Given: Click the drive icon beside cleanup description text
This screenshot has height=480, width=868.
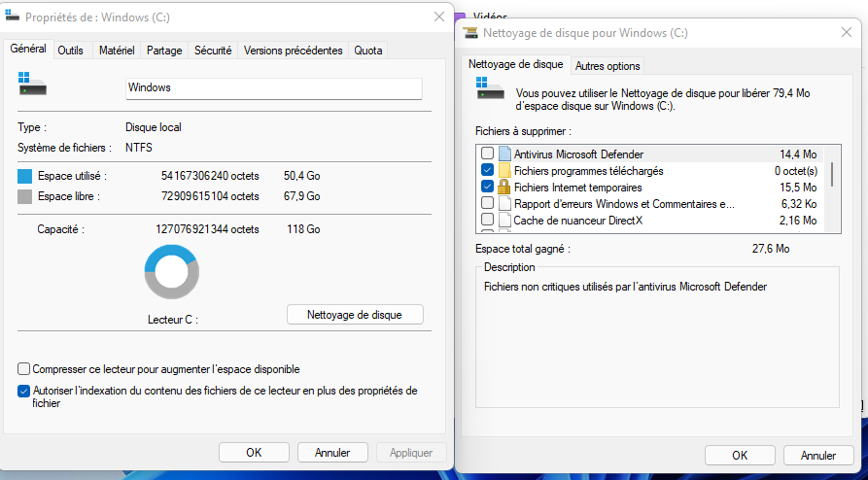Looking at the screenshot, I should (491, 88).
